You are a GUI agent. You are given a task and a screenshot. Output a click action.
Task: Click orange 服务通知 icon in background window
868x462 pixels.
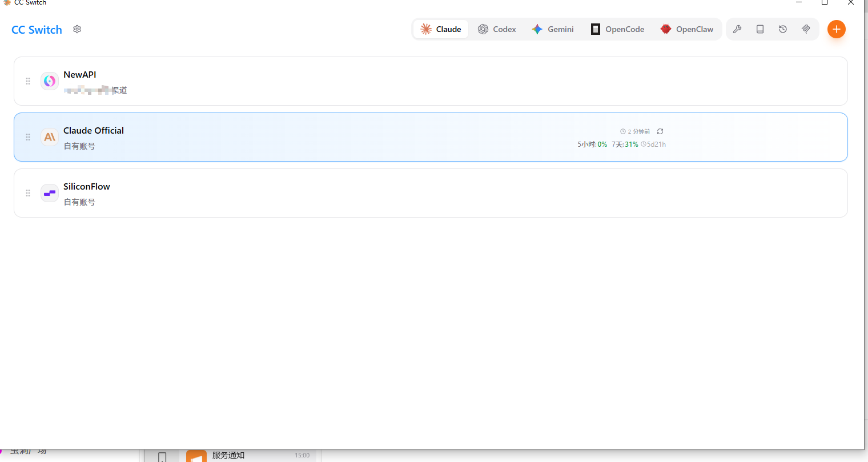point(196,456)
